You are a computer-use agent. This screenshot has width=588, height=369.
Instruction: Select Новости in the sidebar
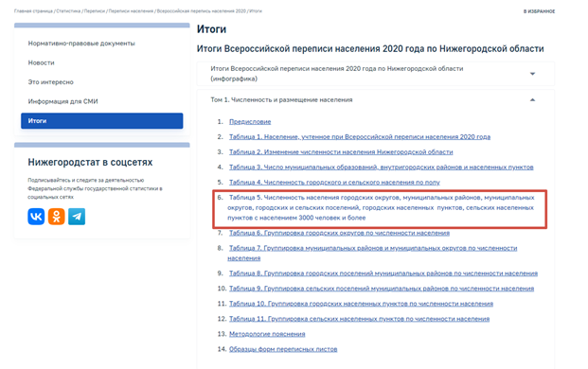pos(42,63)
